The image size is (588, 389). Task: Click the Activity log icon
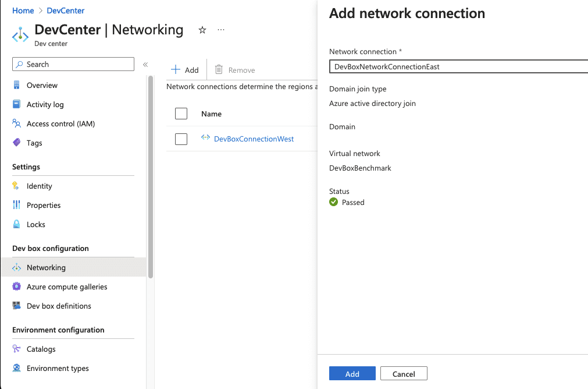pyautogui.click(x=16, y=104)
